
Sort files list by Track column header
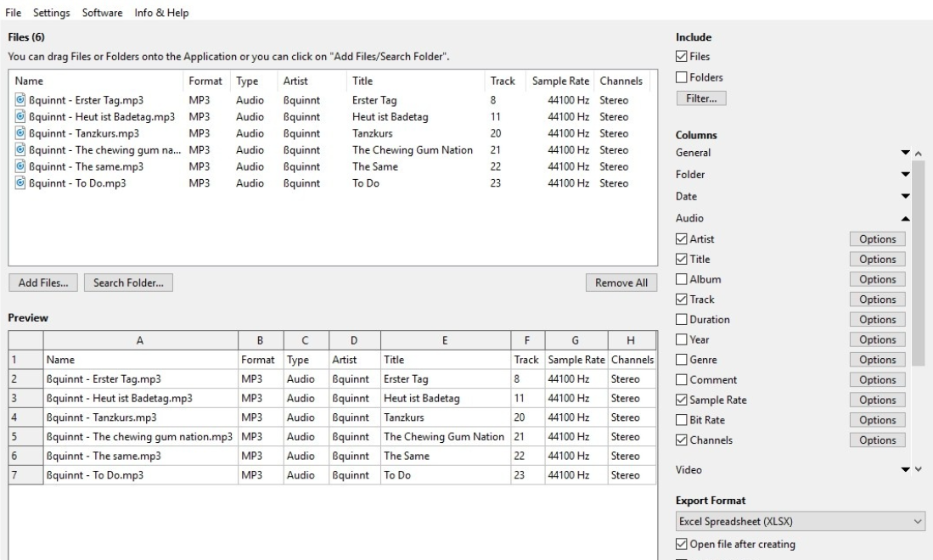click(505, 81)
